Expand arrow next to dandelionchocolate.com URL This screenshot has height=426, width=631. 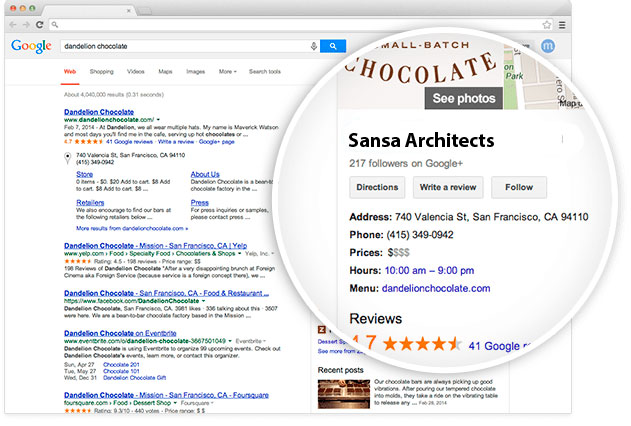158,119
